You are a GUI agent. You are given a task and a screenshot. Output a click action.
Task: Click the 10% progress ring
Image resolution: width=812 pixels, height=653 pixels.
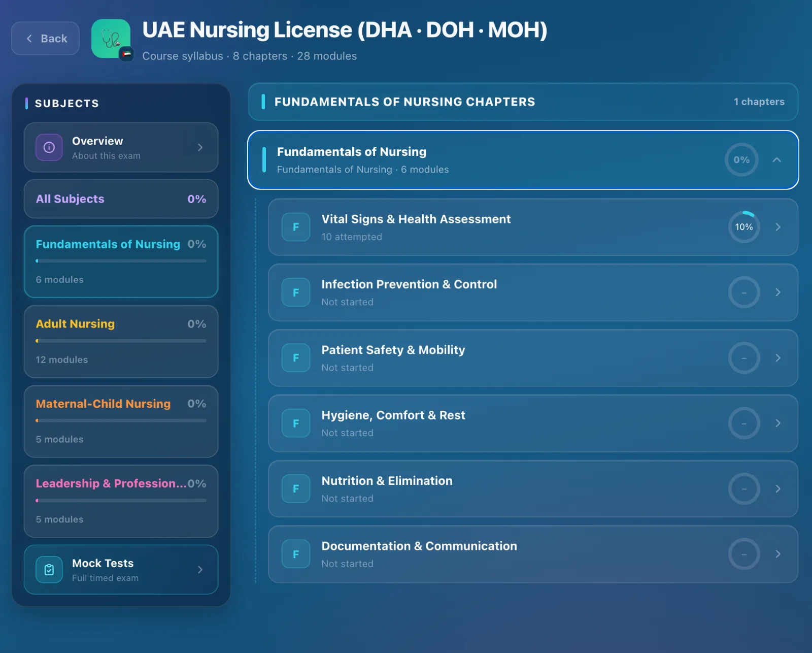tap(744, 227)
